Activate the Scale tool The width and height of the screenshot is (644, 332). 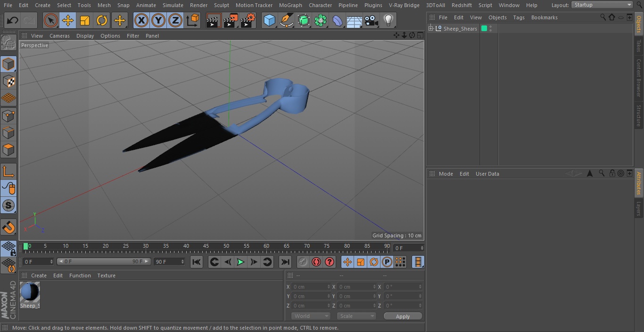pos(85,21)
